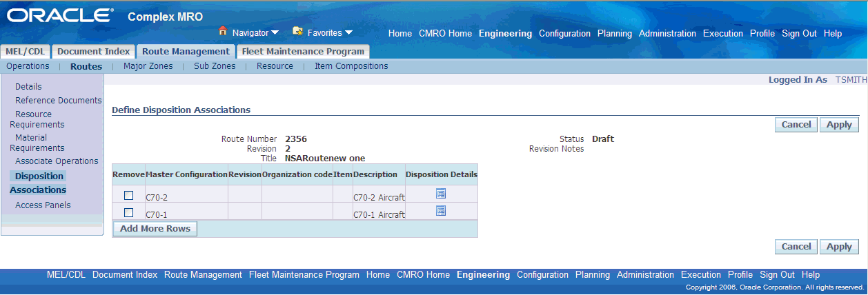Click the Favorites folder icon
868x295 pixels.
[x=298, y=31]
